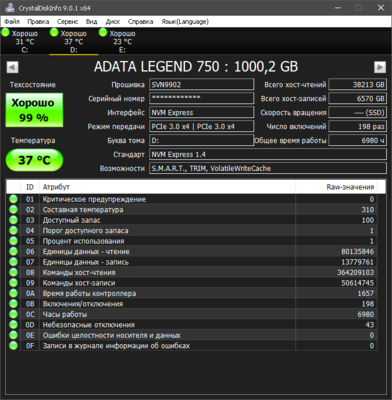
Task: Select the Процент использования row
Action: pos(192,241)
